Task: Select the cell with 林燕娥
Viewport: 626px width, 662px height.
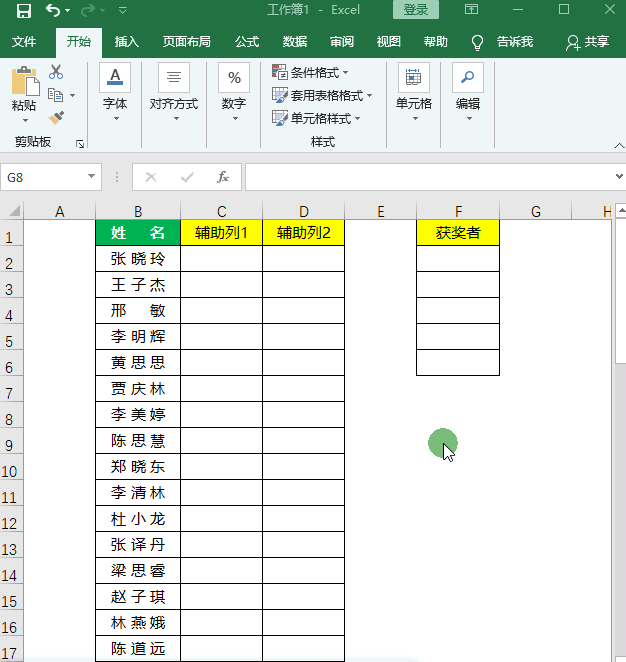Action: coord(138,623)
